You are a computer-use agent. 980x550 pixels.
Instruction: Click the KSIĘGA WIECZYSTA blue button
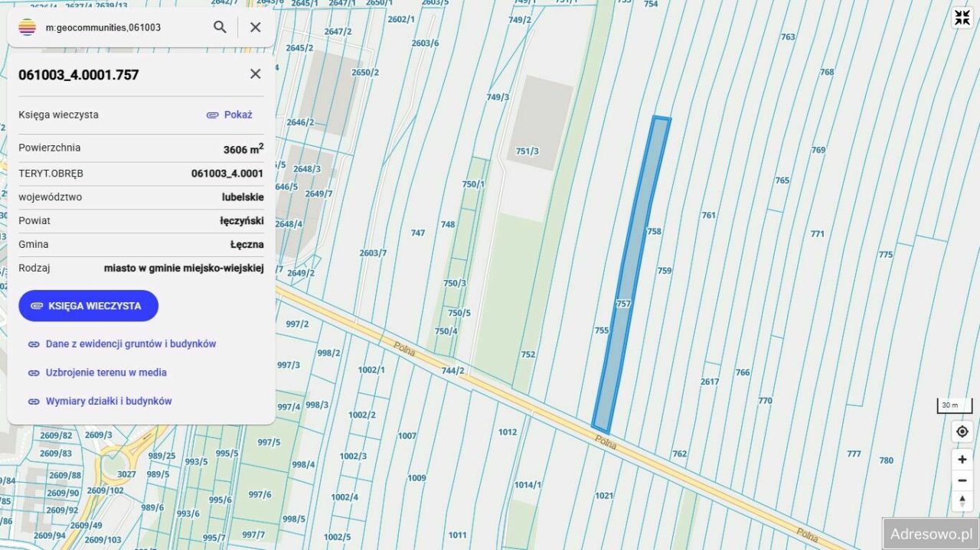coord(88,305)
